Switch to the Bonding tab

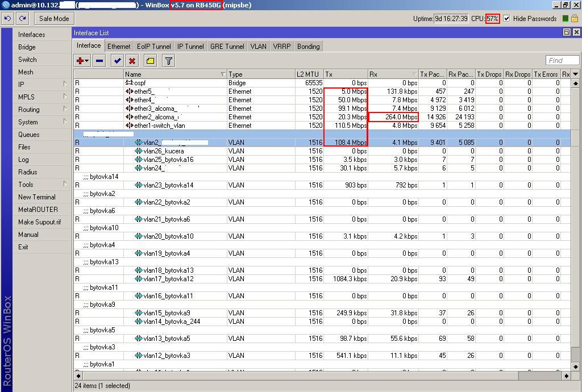[309, 47]
